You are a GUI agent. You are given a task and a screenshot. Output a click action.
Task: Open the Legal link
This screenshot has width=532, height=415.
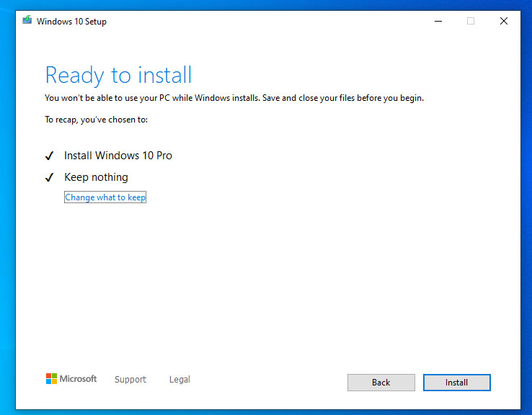tap(179, 379)
